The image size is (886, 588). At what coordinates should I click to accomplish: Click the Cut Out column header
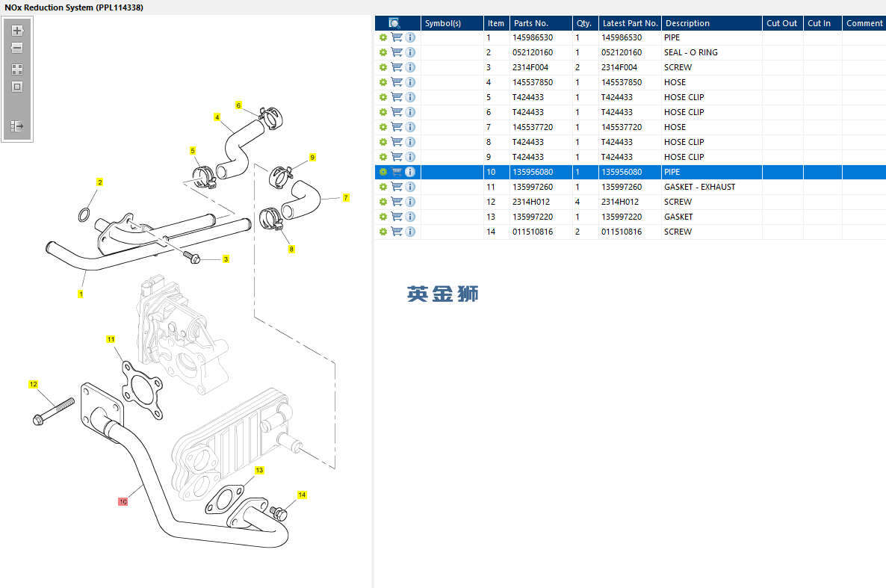coord(783,23)
